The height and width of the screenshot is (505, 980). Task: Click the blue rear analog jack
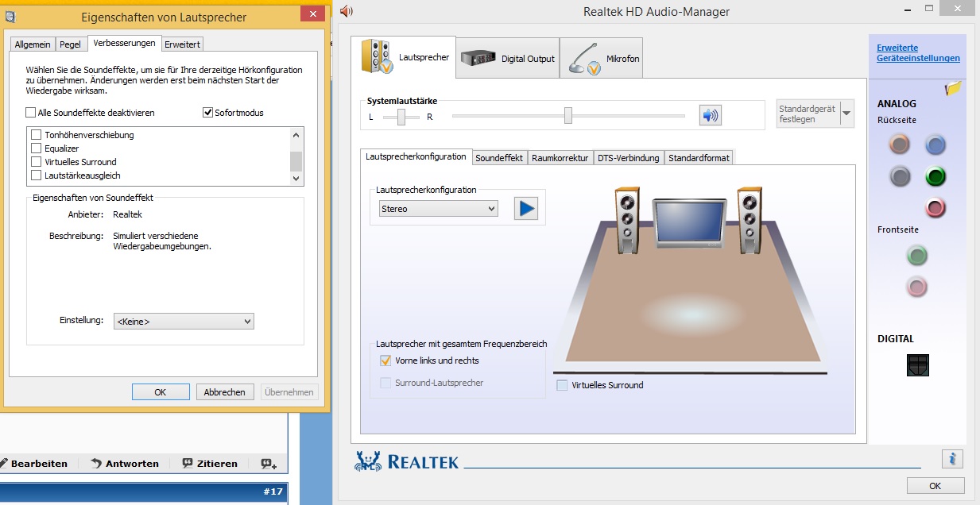pyautogui.click(x=935, y=145)
